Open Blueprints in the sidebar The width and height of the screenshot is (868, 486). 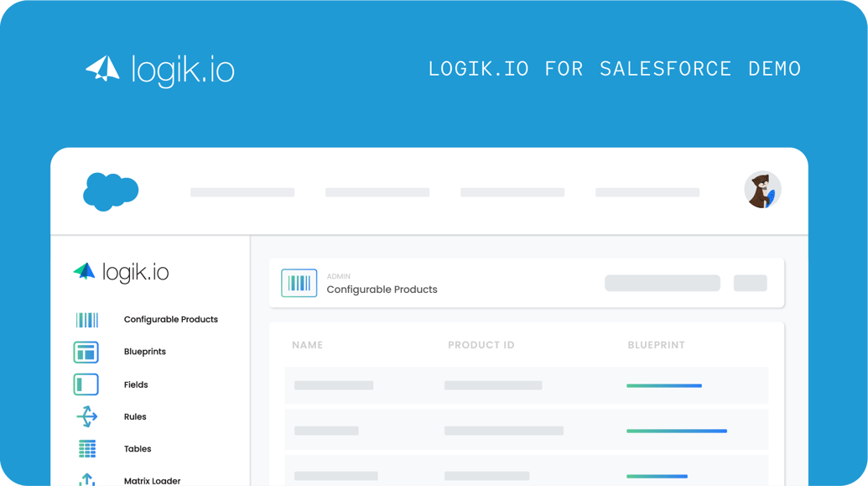click(x=144, y=352)
